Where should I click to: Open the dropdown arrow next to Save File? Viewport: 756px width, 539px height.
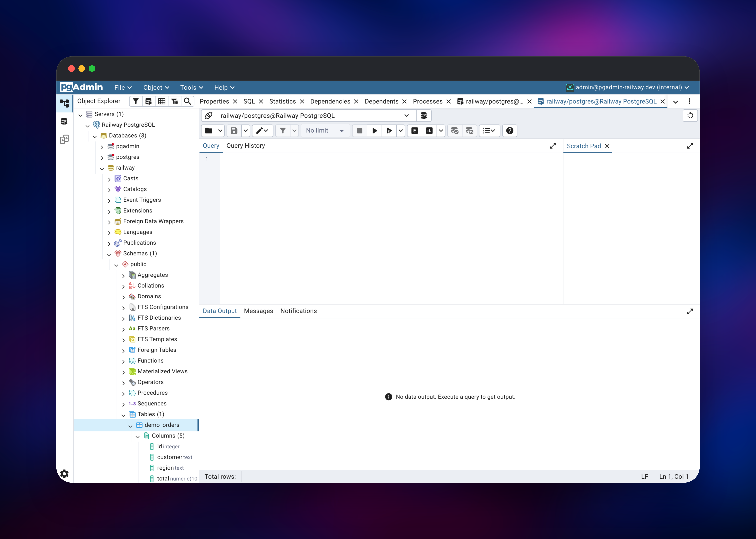click(x=246, y=131)
